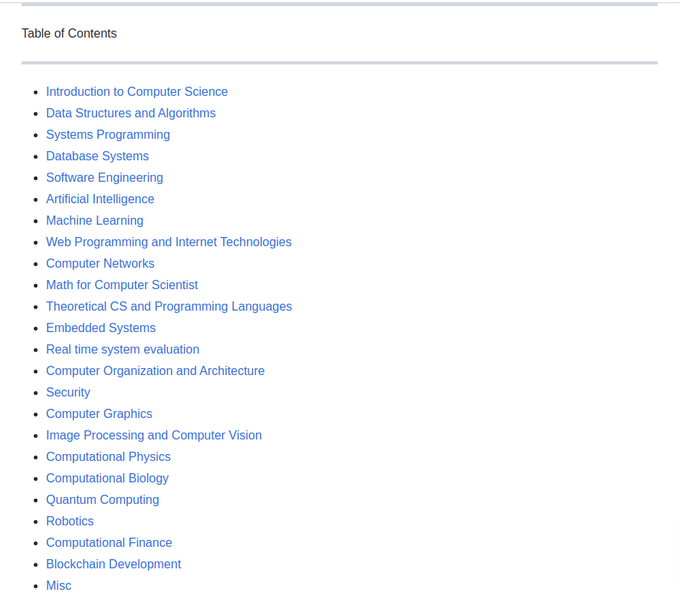Select the Software Engineering link

(x=105, y=177)
